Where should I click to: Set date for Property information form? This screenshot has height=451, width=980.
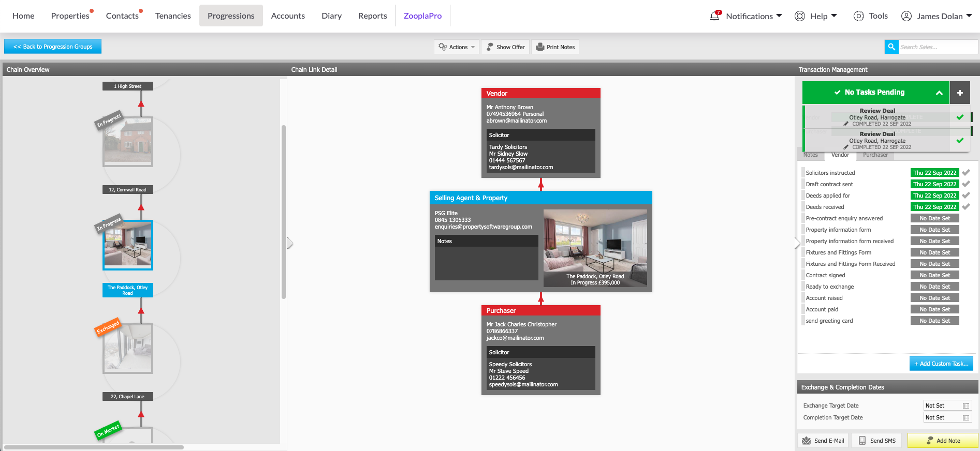click(934, 230)
